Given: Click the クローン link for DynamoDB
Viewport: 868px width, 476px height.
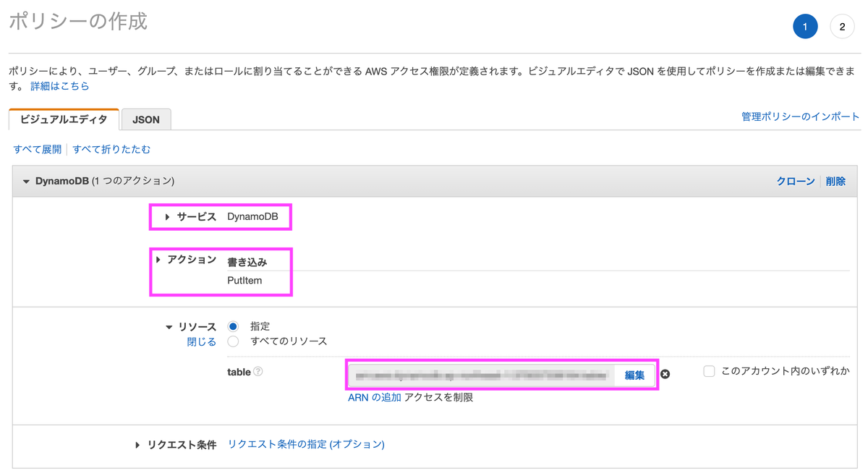Looking at the screenshot, I should [796, 181].
